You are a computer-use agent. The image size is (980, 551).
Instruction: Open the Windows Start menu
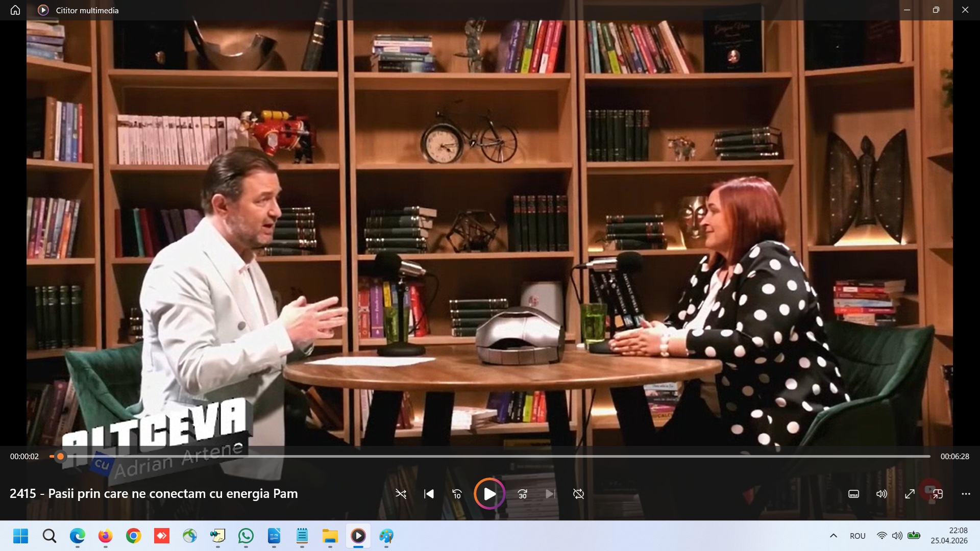point(20,536)
